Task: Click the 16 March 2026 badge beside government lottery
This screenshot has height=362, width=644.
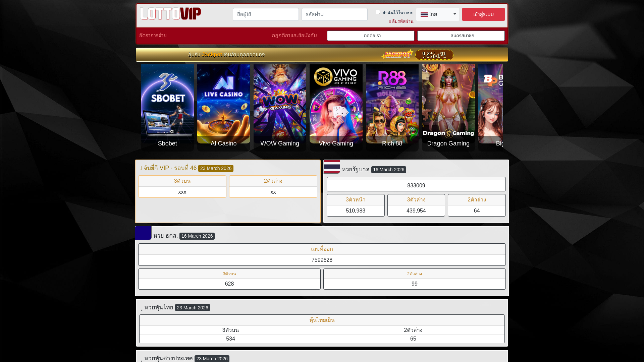Action: click(x=388, y=170)
